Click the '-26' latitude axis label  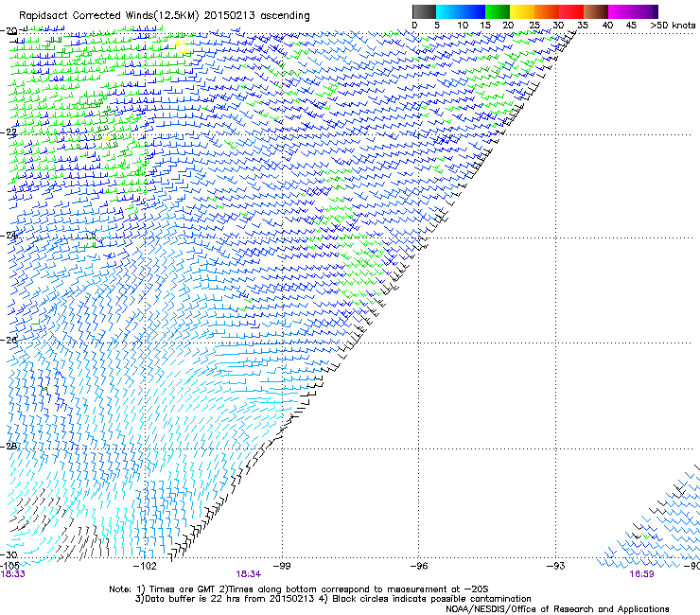pyautogui.click(x=9, y=341)
